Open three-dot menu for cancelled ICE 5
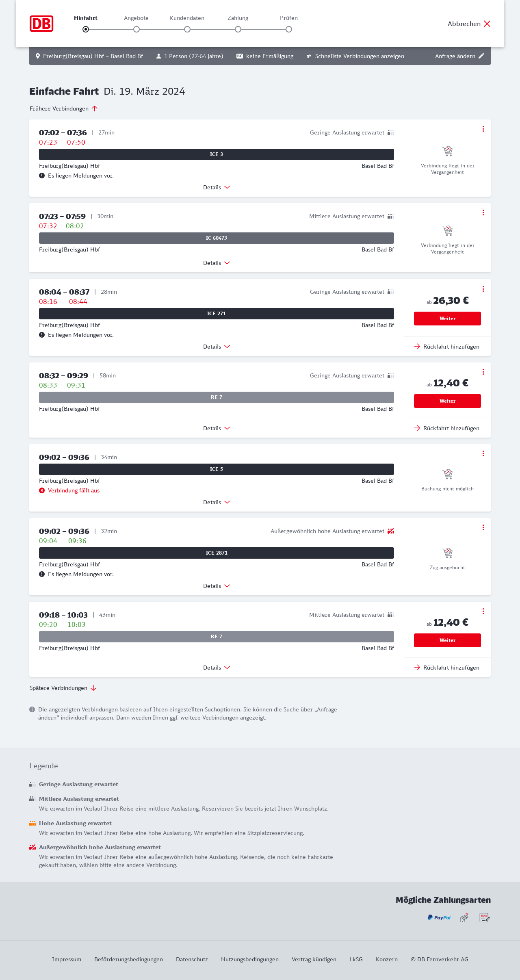The height and width of the screenshot is (980, 520). pyautogui.click(x=483, y=453)
